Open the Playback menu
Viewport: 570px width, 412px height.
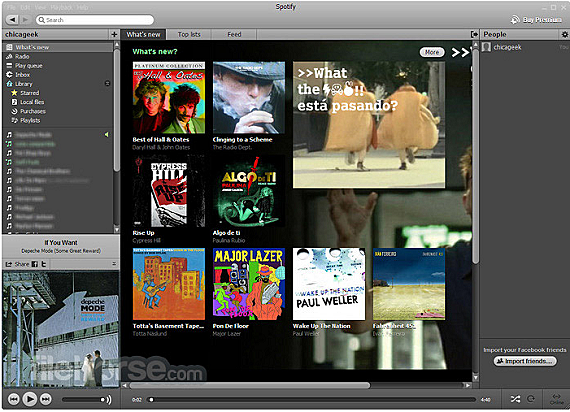62,7
